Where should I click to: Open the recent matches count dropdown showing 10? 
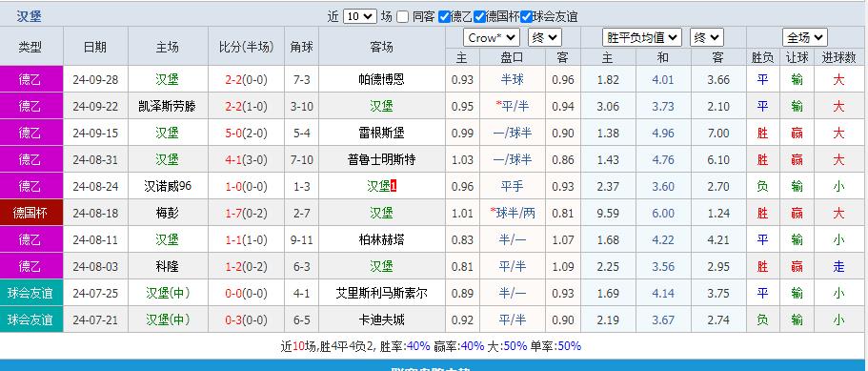(x=360, y=16)
